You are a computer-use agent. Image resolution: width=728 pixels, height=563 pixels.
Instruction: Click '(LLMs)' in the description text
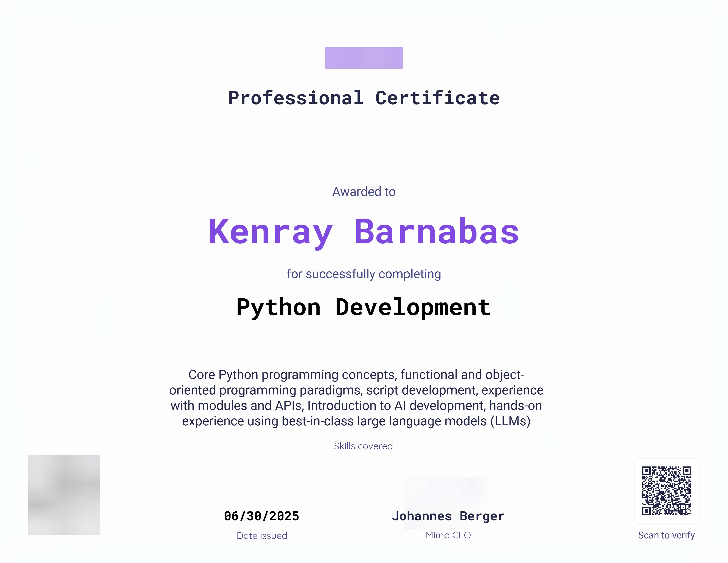pos(510,421)
